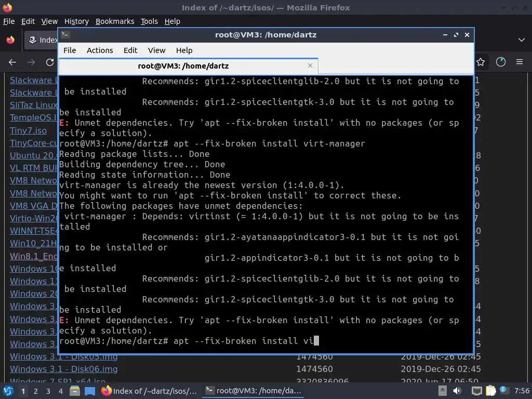532x399 pixels.
Task: Open clipboard manager tray icon
Action: pyautogui.click(x=490, y=391)
